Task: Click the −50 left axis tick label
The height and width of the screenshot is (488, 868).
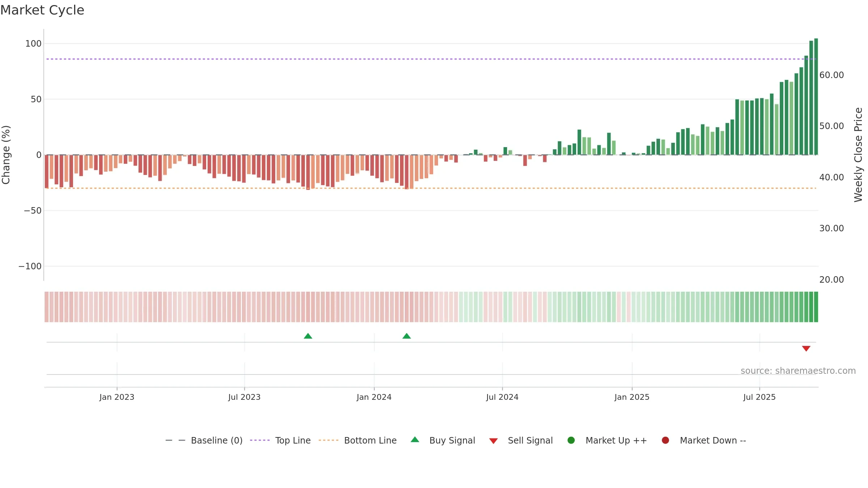Action: [x=33, y=211]
